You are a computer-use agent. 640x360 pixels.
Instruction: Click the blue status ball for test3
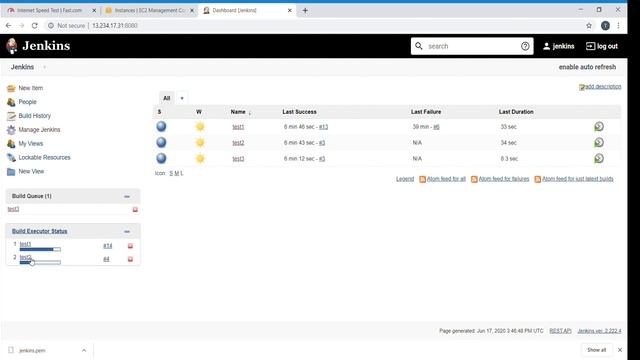click(161, 158)
